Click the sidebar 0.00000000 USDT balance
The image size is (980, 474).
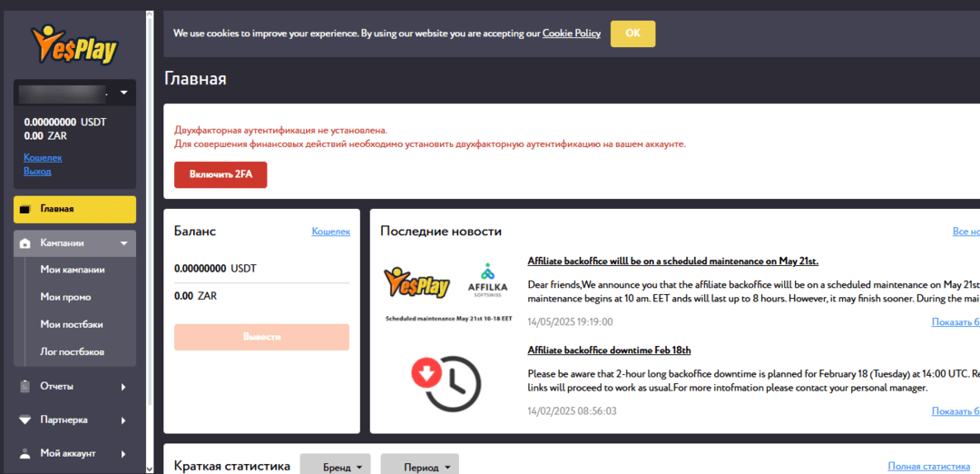click(65, 123)
